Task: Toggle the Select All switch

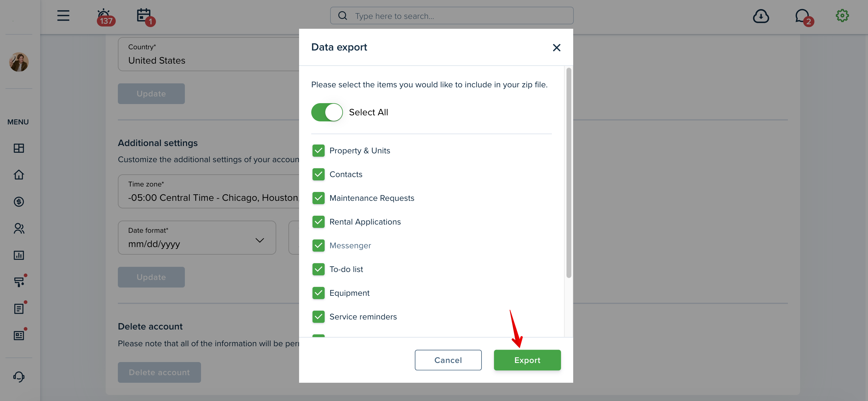Action: coord(326,112)
